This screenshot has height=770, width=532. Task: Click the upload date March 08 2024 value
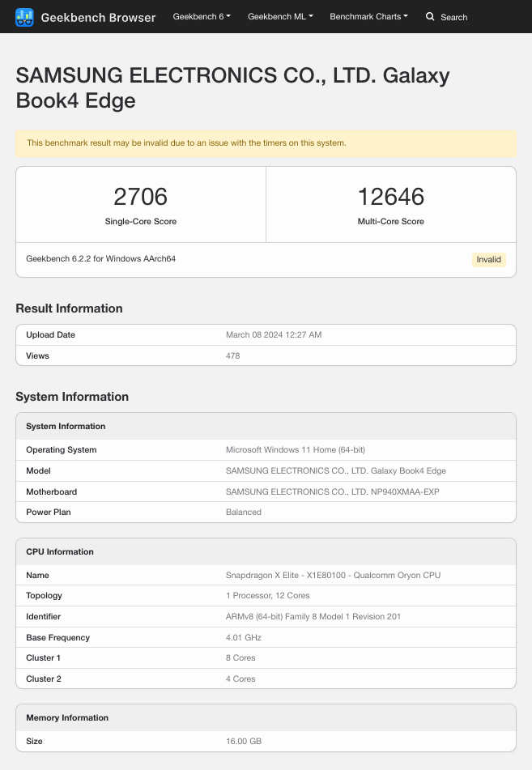coord(273,335)
